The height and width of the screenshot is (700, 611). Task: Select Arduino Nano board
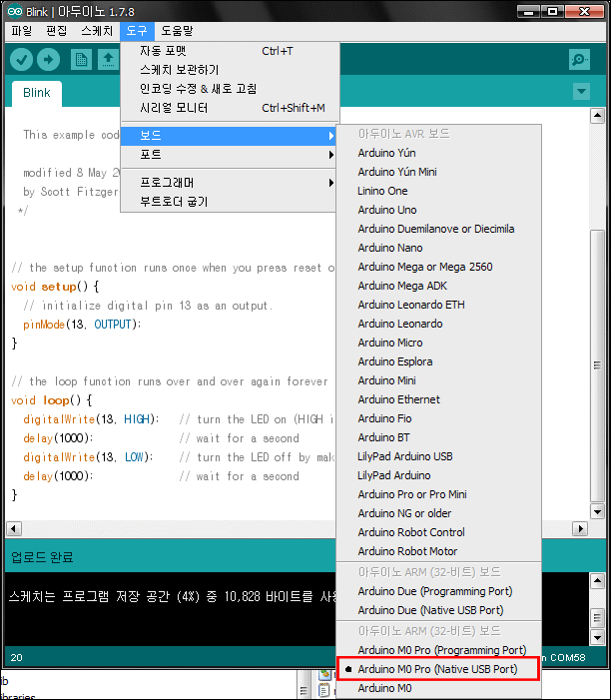[438, 248]
